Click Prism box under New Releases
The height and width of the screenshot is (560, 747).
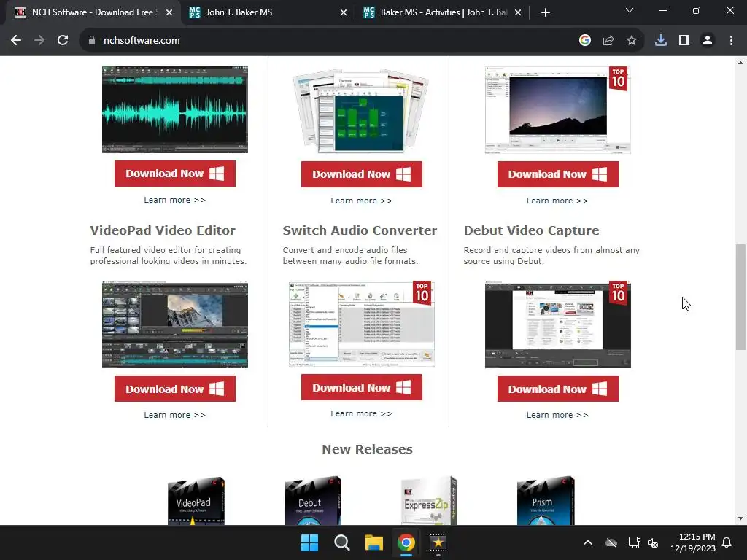click(x=546, y=500)
